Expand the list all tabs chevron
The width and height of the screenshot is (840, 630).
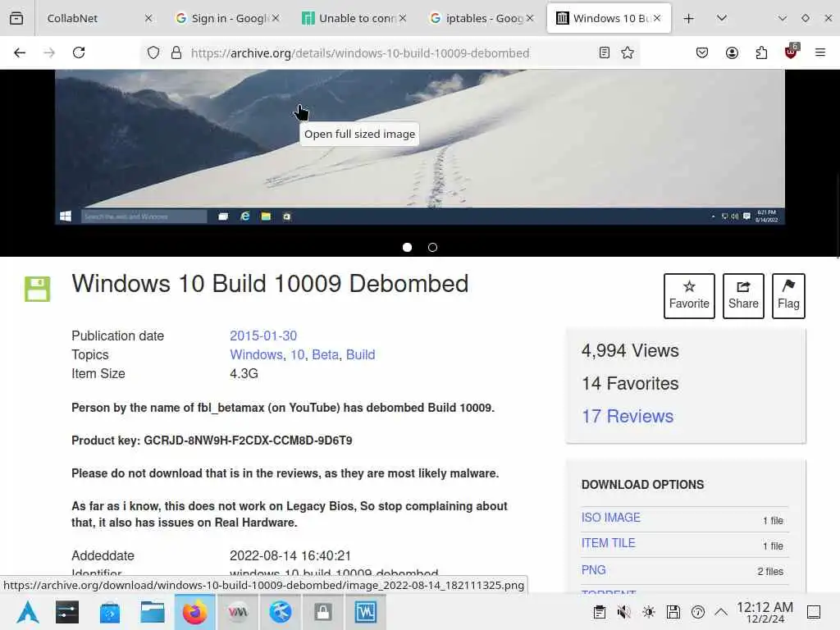click(x=722, y=18)
